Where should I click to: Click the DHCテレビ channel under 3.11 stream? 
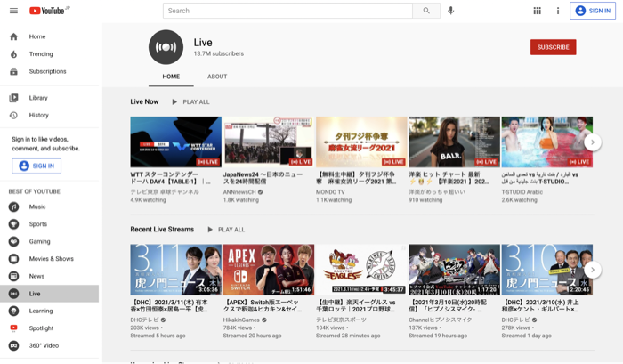pyautogui.click(x=144, y=320)
